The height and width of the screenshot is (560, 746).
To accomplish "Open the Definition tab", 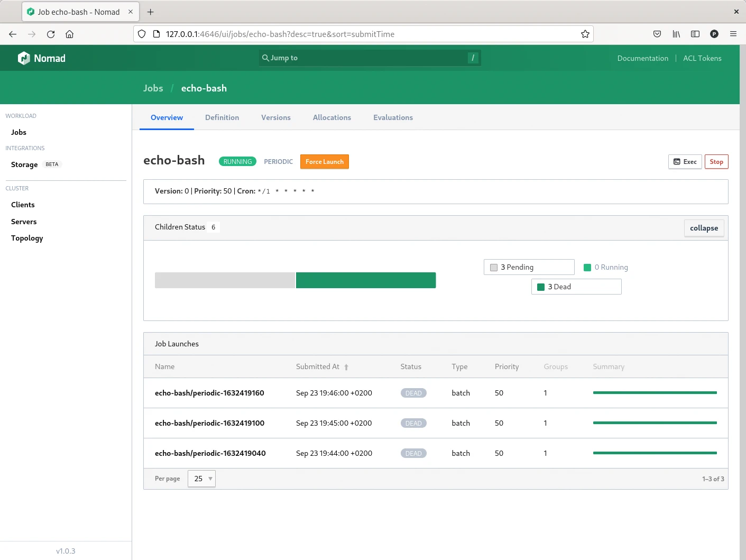I will coord(222,117).
